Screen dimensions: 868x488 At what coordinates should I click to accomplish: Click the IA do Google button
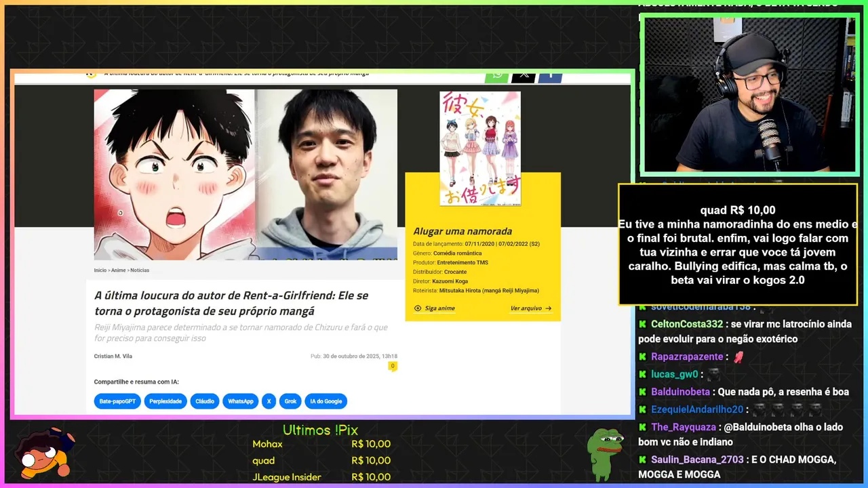pyautogui.click(x=326, y=401)
